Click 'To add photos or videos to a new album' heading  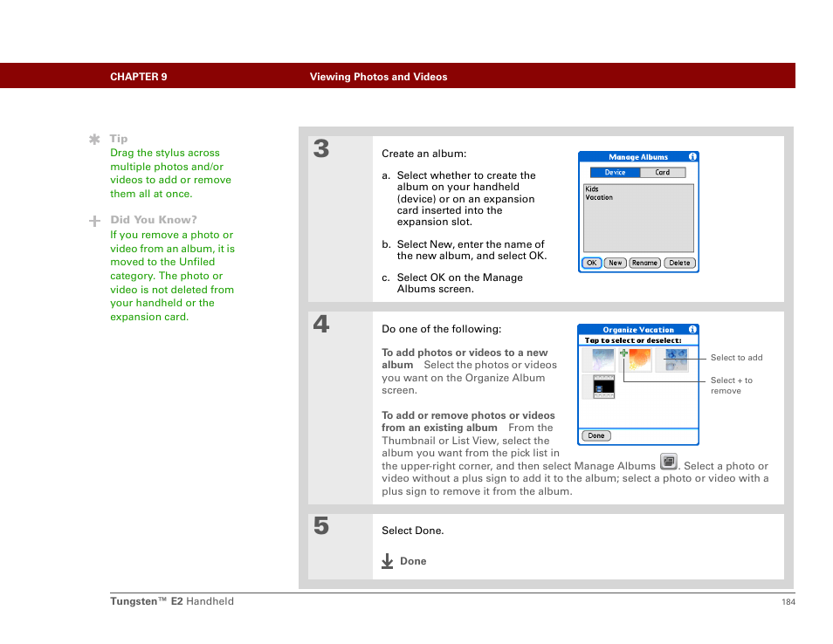[x=465, y=359]
